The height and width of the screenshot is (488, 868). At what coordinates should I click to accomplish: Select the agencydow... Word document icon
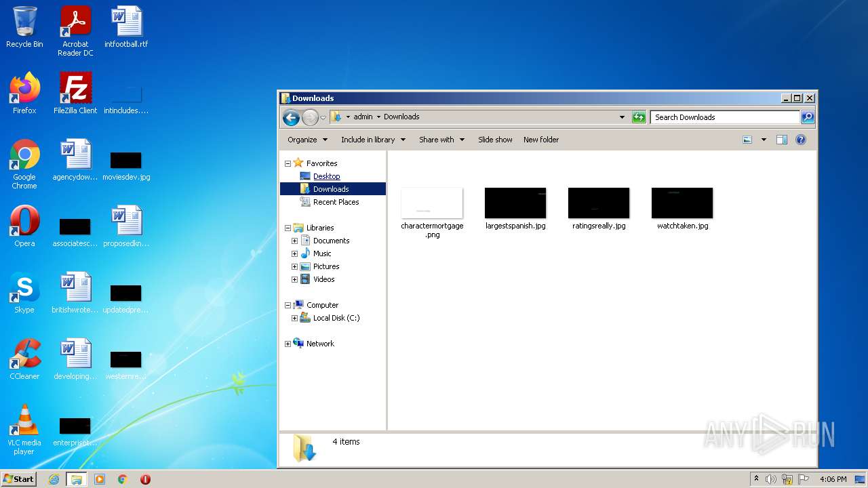75,160
